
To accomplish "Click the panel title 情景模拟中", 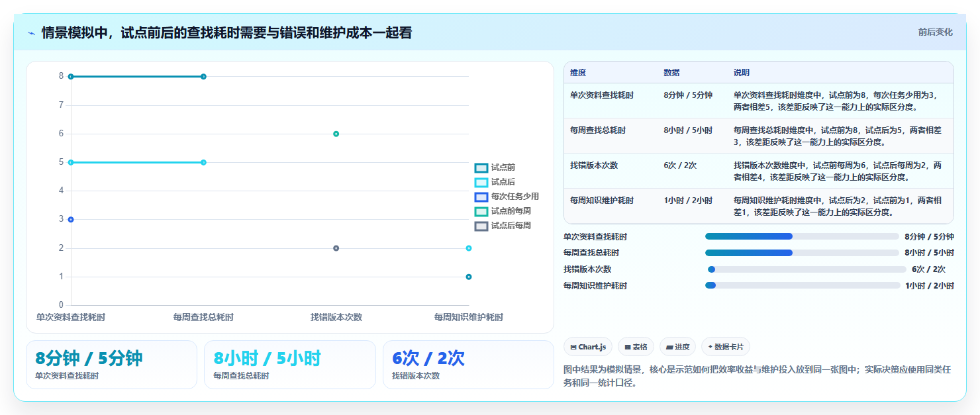I will [x=226, y=32].
